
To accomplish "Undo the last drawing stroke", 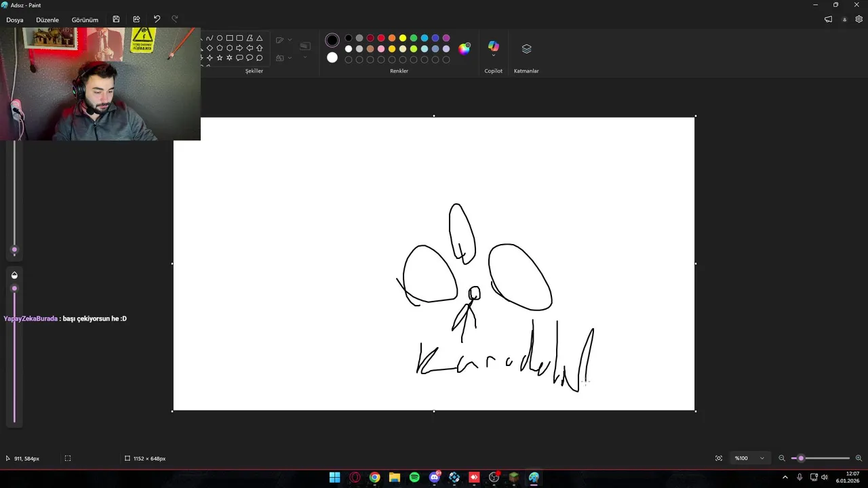I will click(x=157, y=20).
